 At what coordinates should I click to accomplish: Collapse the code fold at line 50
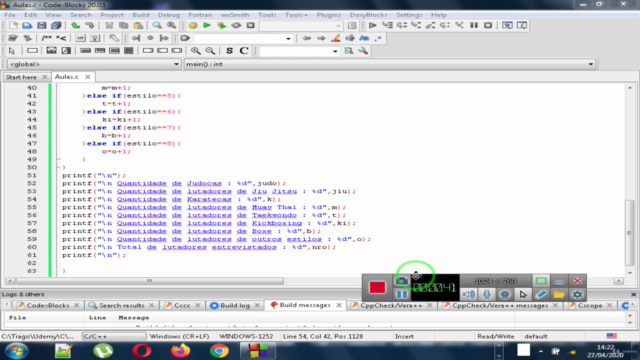point(58,167)
